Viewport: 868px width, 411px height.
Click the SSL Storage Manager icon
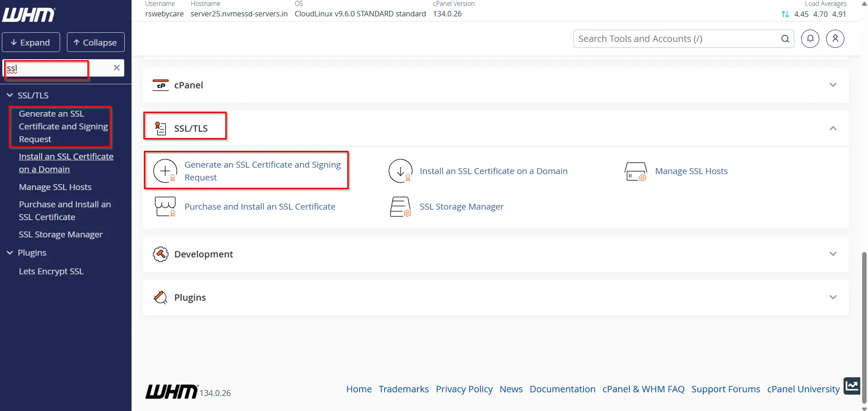click(x=401, y=207)
